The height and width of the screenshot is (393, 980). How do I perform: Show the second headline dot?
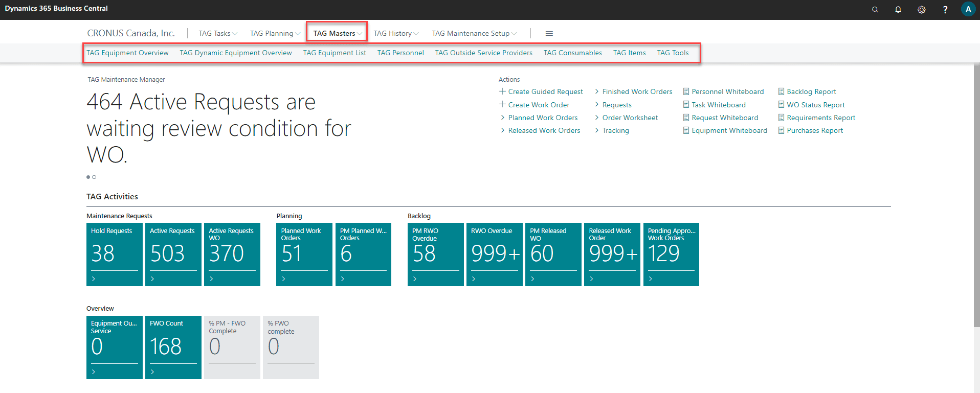94,177
